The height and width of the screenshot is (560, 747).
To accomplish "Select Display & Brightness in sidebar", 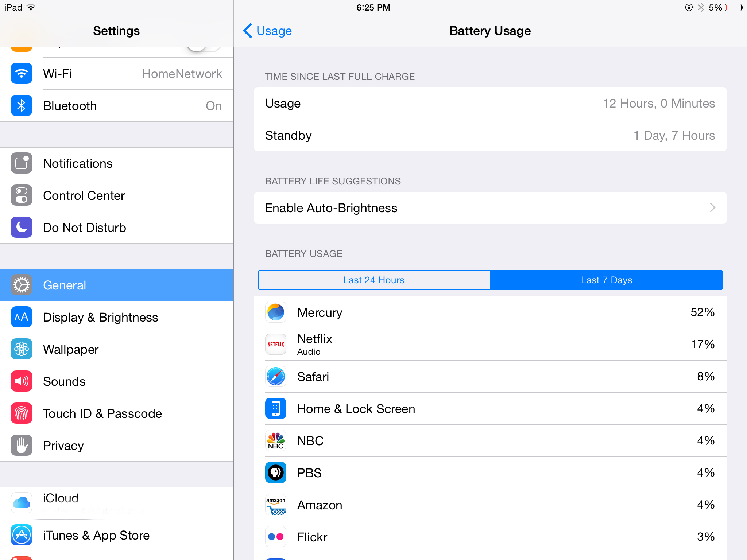I will (117, 317).
